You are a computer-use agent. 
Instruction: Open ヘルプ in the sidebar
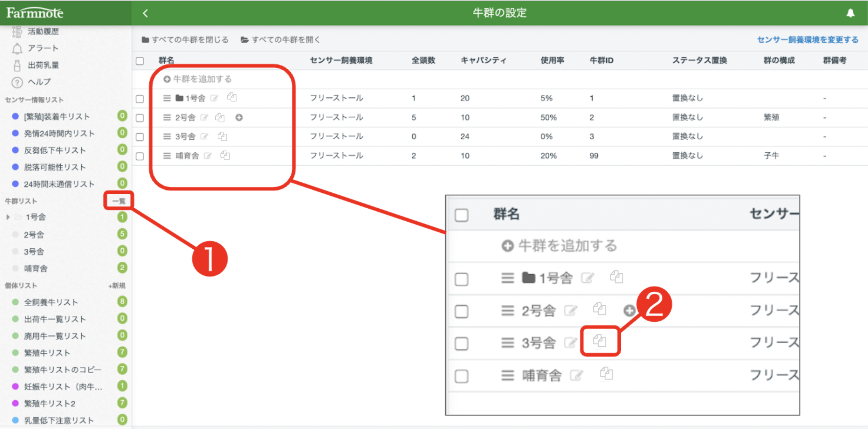coord(39,82)
